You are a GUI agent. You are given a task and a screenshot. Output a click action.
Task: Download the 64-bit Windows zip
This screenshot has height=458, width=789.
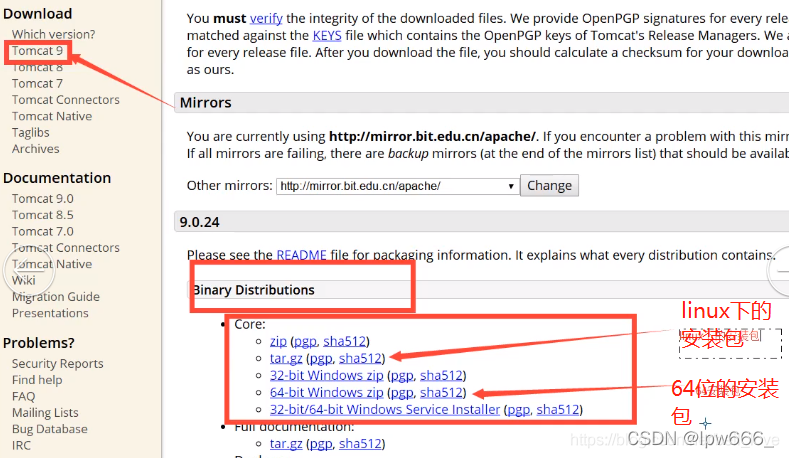tap(327, 393)
